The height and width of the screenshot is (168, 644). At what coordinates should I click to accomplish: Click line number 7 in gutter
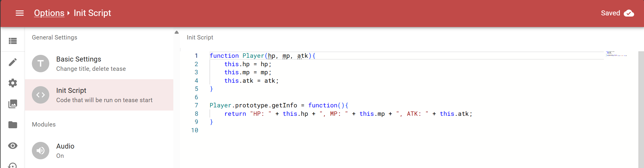tap(196, 105)
